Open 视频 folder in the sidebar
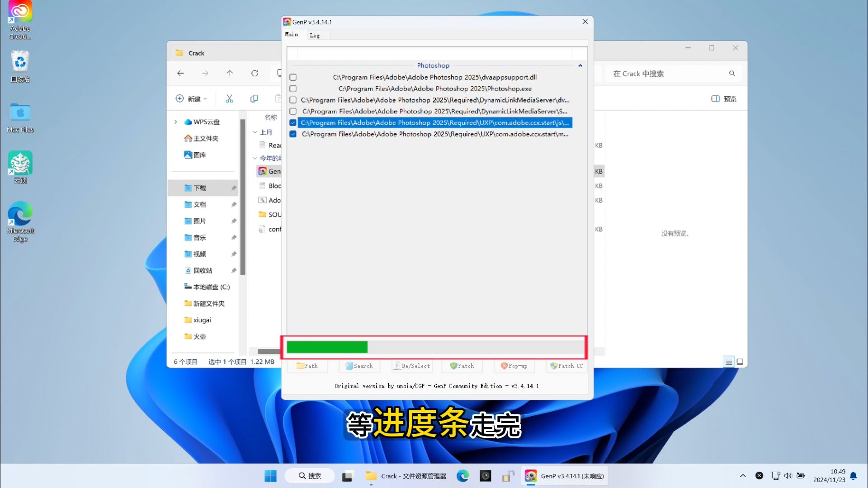The image size is (868, 488). pos(195,254)
